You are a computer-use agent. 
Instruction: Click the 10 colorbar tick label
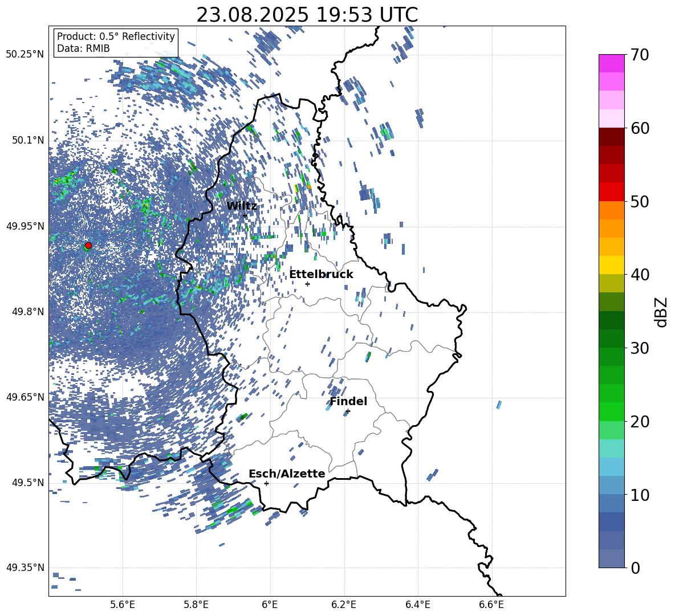point(640,495)
